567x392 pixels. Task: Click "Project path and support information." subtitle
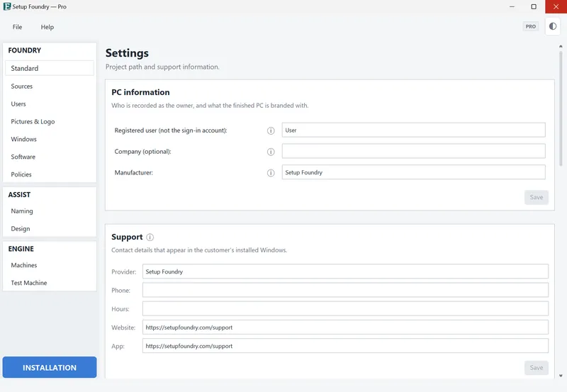click(162, 67)
